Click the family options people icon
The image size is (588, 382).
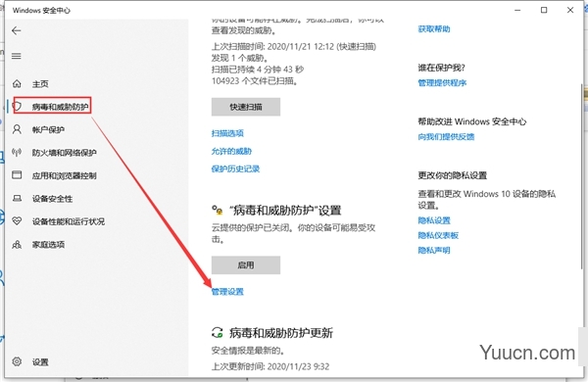tap(17, 245)
